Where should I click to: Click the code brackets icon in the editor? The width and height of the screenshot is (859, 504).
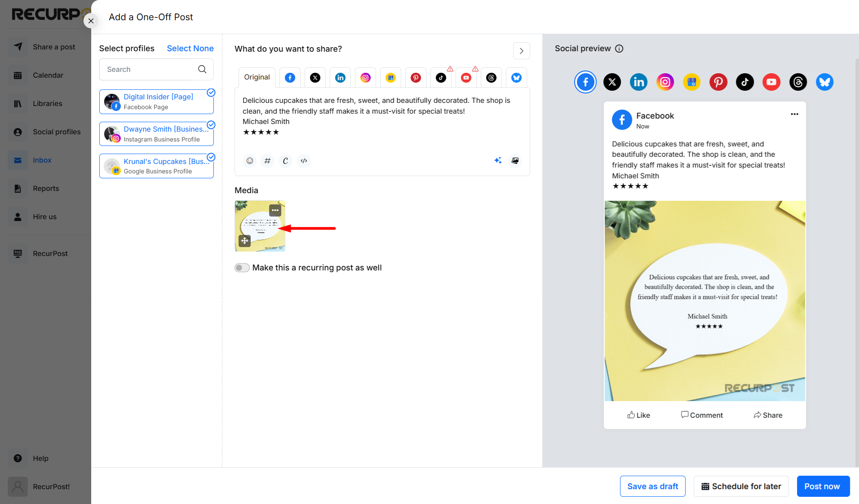(x=304, y=161)
